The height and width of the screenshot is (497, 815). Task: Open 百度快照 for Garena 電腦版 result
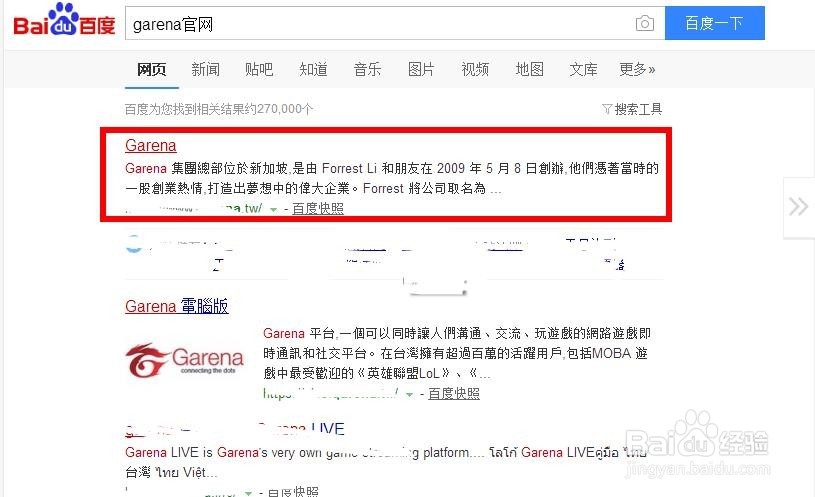coord(454,394)
